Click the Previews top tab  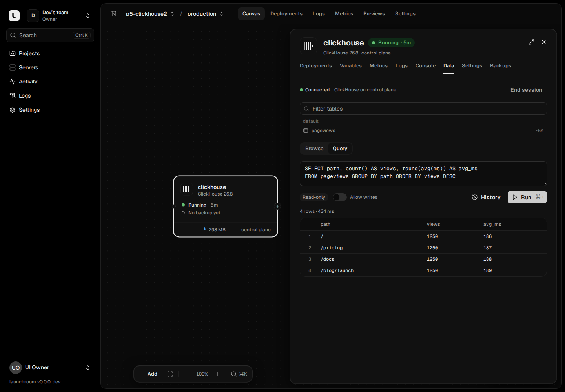tap(374, 14)
